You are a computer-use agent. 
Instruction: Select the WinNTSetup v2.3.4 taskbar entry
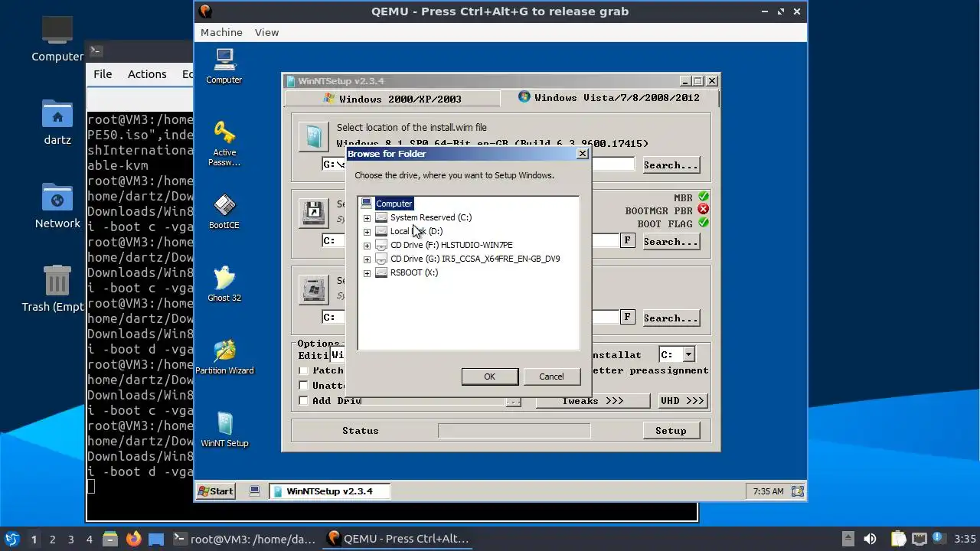pos(330,491)
